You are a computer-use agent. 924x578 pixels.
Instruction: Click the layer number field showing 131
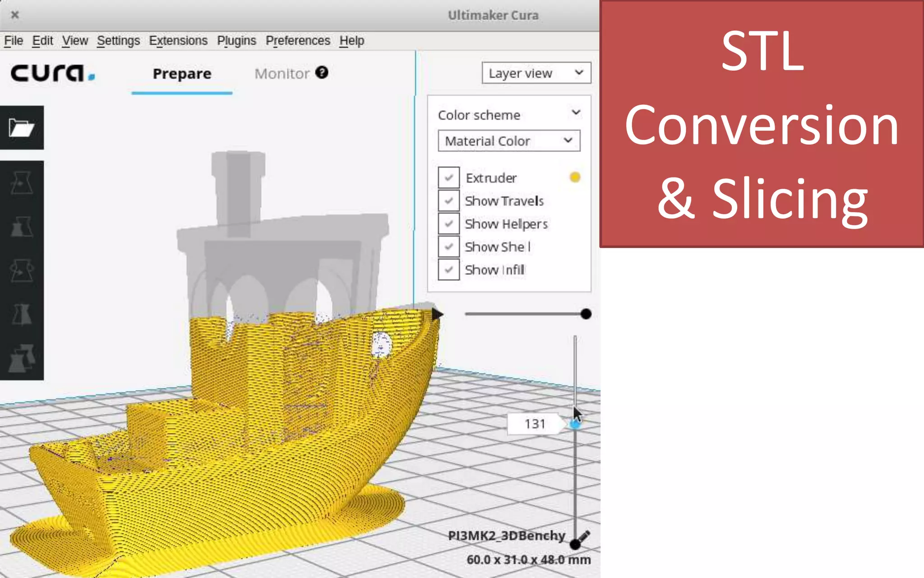[535, 424]
